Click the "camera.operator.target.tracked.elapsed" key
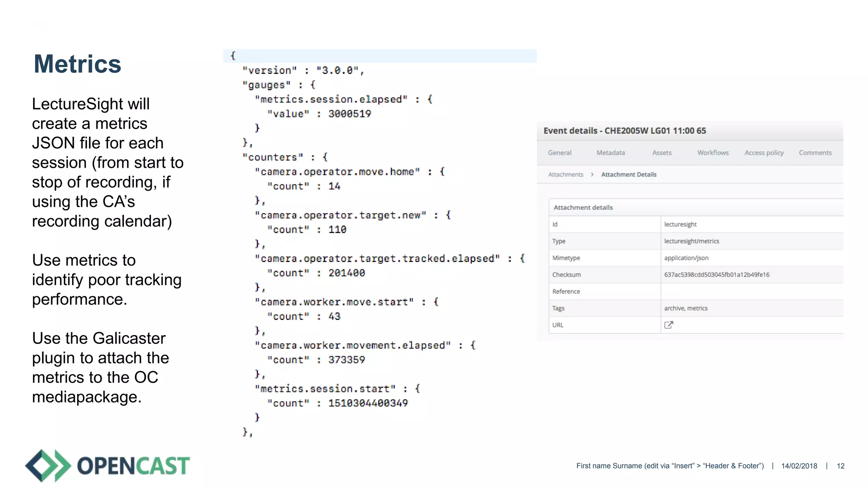 377,259
